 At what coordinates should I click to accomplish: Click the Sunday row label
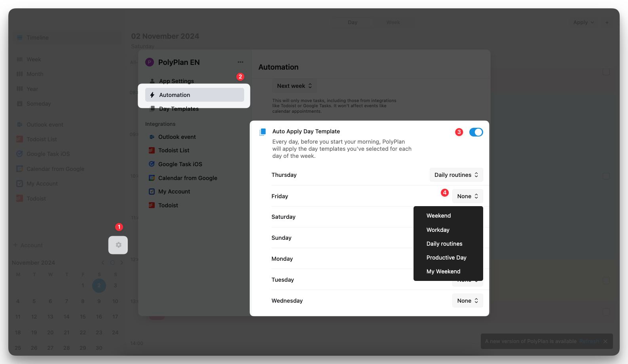(281, 238)
